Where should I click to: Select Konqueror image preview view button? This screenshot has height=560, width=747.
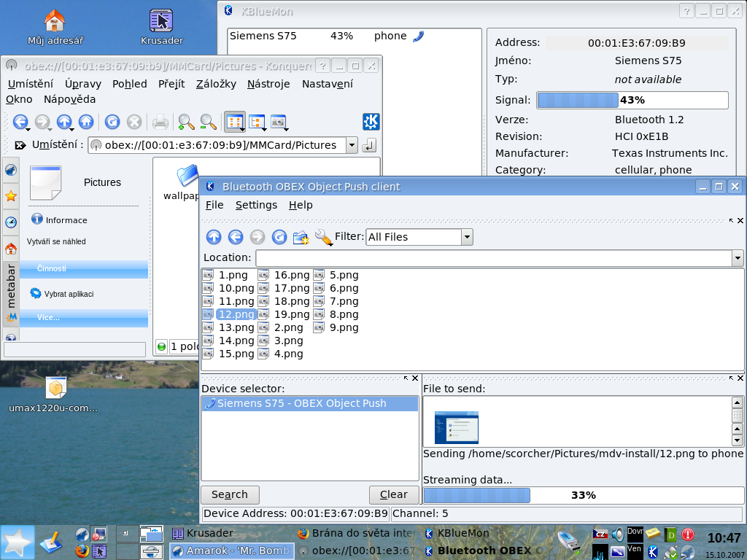(278, 122)
